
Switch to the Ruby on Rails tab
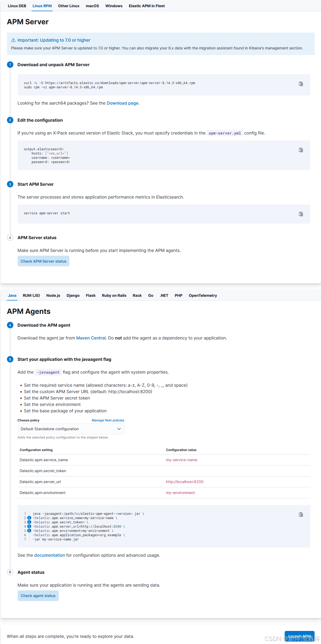[x=114, y=295]
